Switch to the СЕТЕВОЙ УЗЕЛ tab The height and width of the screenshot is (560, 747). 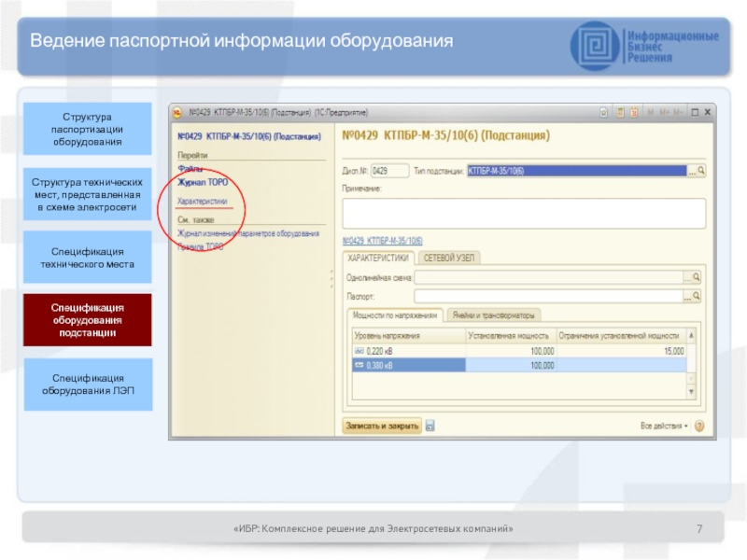pyautogui.click(x=449, y=258)
